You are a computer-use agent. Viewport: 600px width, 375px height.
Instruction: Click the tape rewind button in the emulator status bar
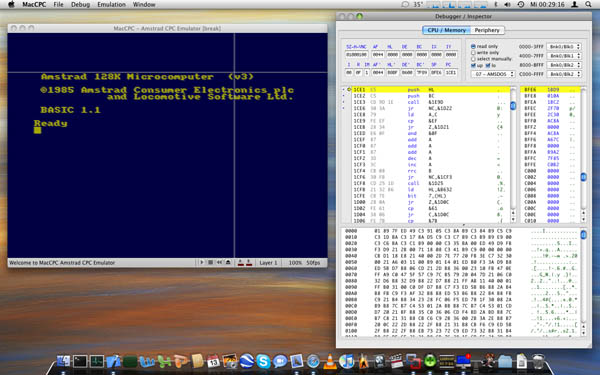[x=219, y=262]
